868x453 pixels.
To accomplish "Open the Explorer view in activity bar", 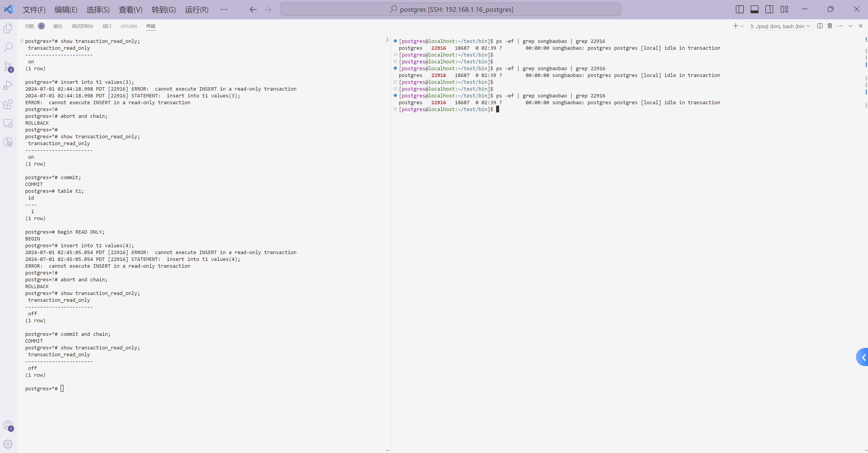I will (x=8, y=28).
